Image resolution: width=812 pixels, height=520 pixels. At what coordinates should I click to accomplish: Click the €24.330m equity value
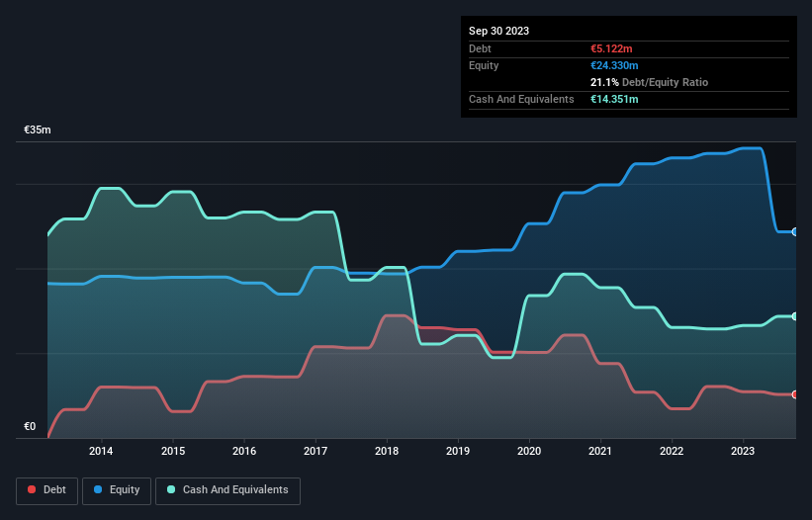coord(614,65)
